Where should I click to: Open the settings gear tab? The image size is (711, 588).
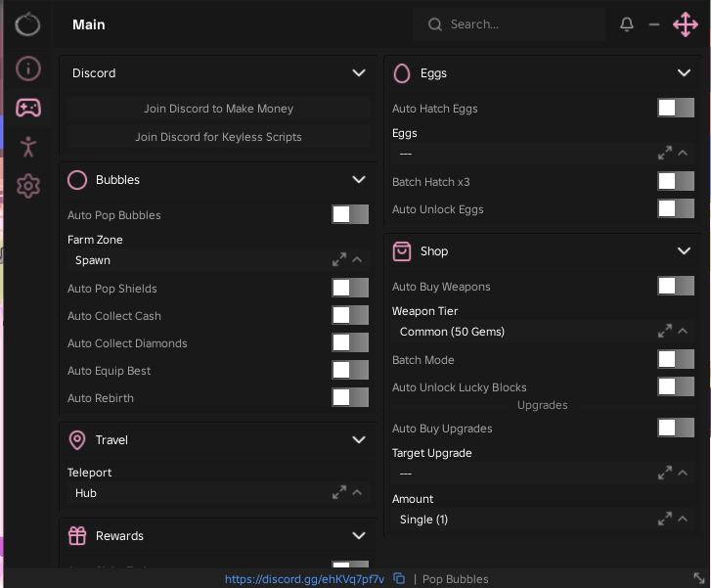[x=28, y=186]
